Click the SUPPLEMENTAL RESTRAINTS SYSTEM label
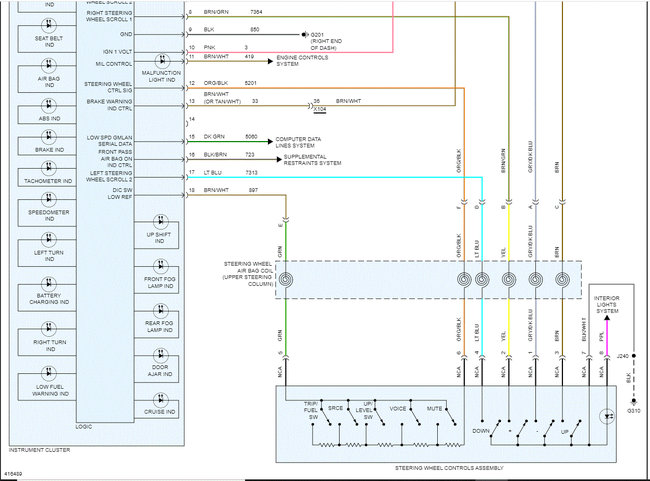The image size is (650, 481). (312, 160)
